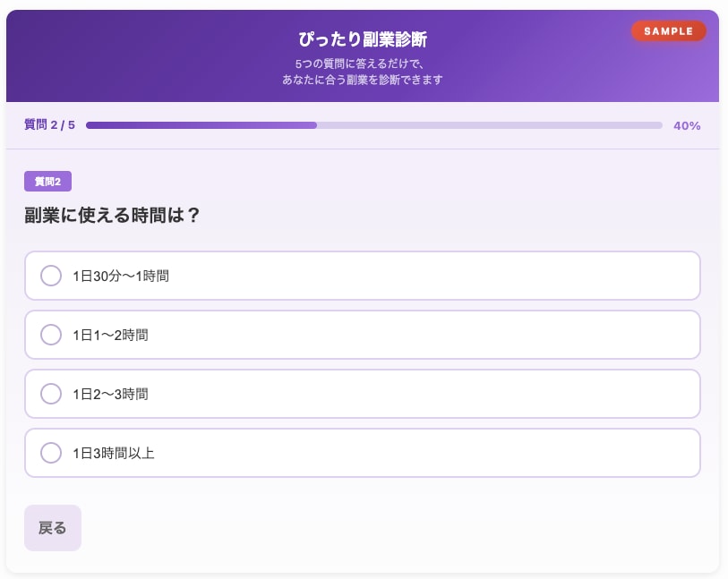Select the 1日1〜2時間 radio button
Image resolution: width=728 pixels, height=579 pixels.
51,335
